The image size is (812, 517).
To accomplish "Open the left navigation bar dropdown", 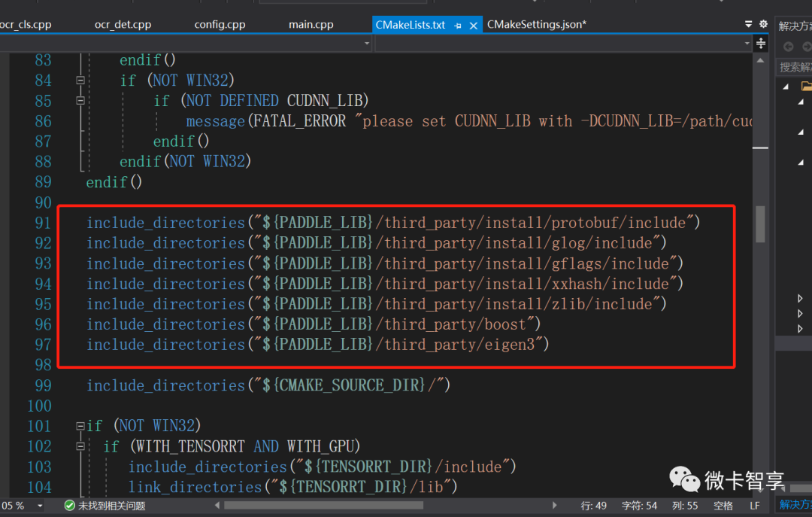I will tap(367, 44).
